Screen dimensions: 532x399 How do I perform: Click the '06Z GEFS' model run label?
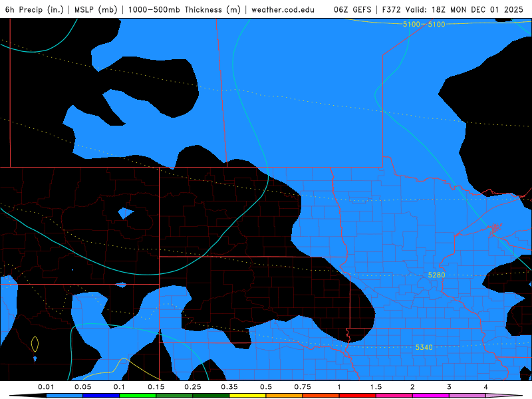click(x=352, y=9)
